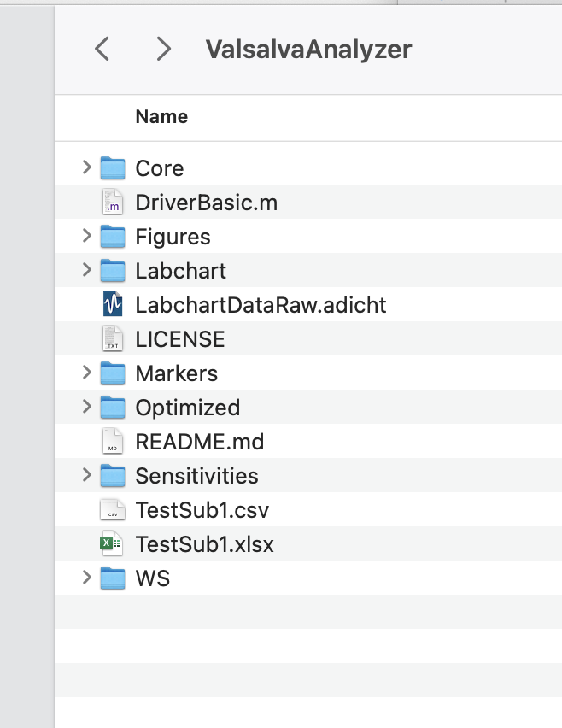
Task: Expand the Sensitivities folder disclosure arrow
Action: [x=86, y=475]
